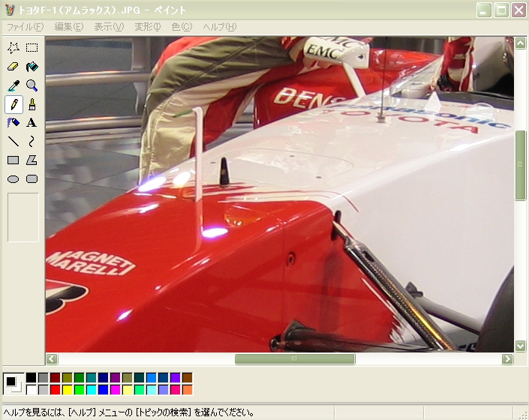Click the horizontal scrollbar right arrow

coord(507,359)
